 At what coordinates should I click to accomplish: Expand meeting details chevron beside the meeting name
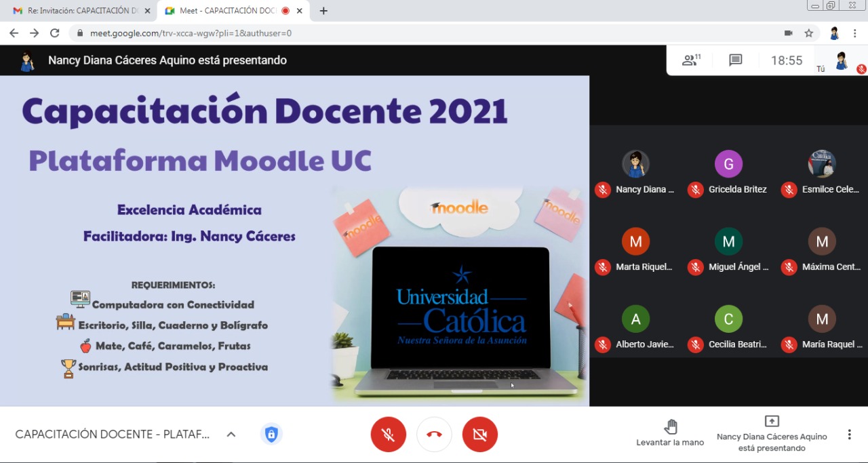click(x=231, y=435)
